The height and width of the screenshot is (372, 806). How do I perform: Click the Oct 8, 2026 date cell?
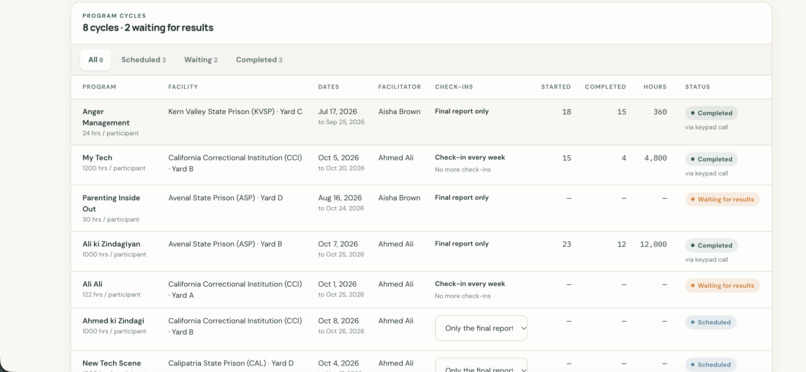tap(338, 321)
